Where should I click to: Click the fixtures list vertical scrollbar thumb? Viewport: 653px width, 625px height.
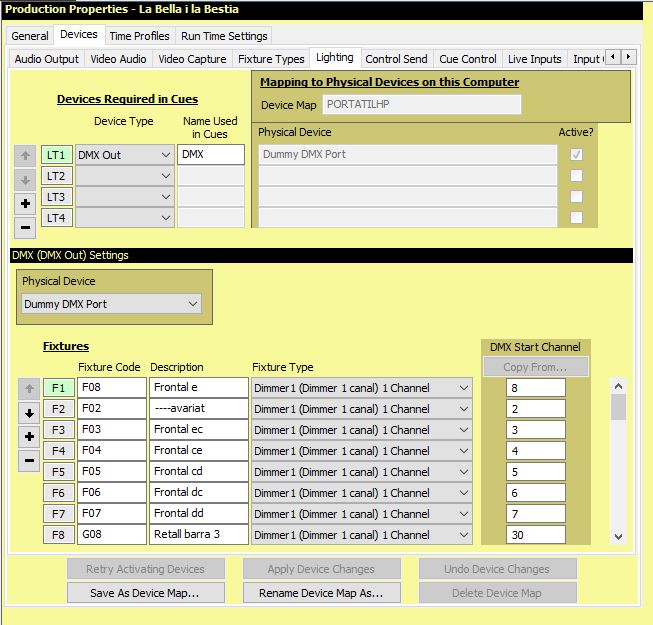[x=618, y=407]
